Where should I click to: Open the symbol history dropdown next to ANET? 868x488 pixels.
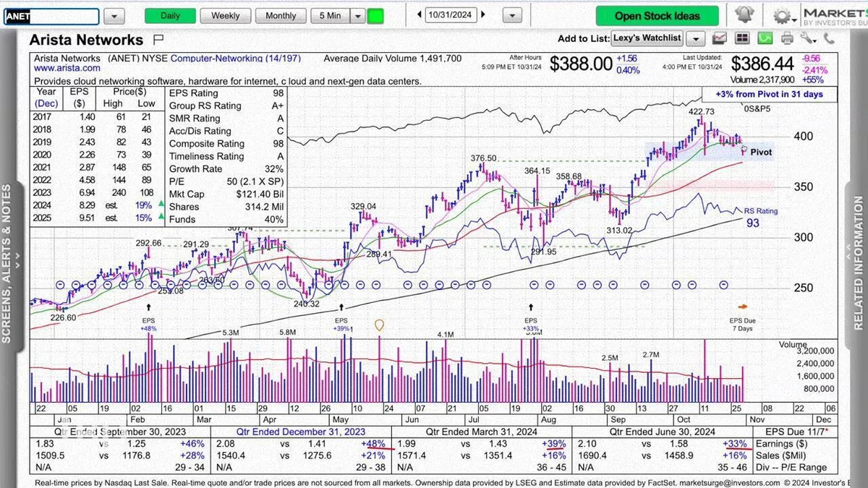tap(114, 16)
